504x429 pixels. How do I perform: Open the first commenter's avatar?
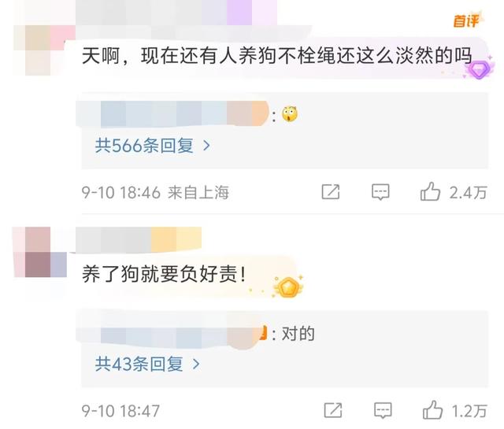point(44,50)
